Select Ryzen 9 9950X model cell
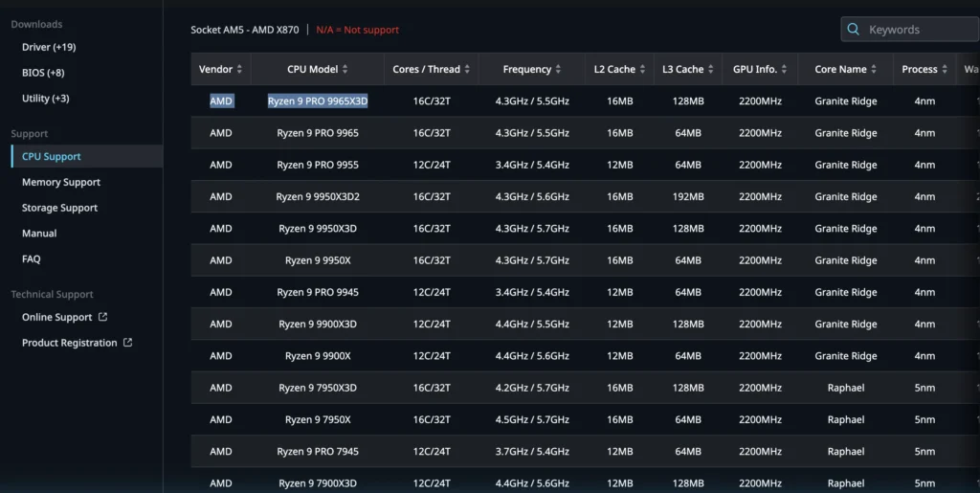This screenshot has height=493, width=980. (318, 260)
